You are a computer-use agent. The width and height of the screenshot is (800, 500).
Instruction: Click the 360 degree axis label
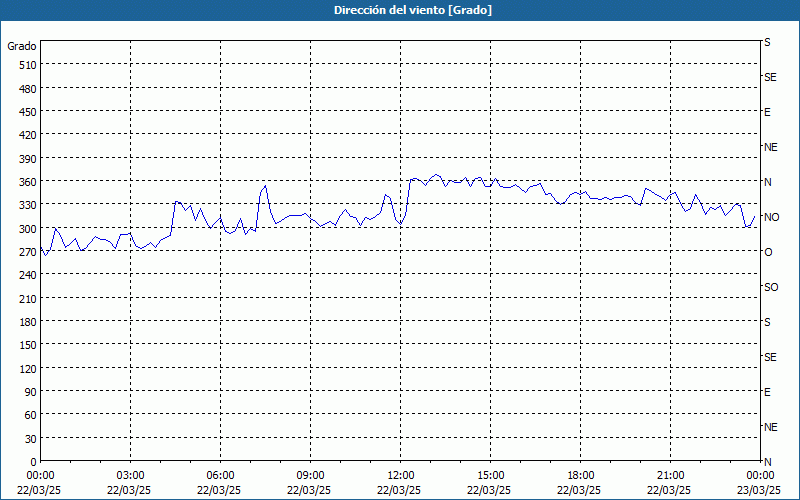(26, 182)
